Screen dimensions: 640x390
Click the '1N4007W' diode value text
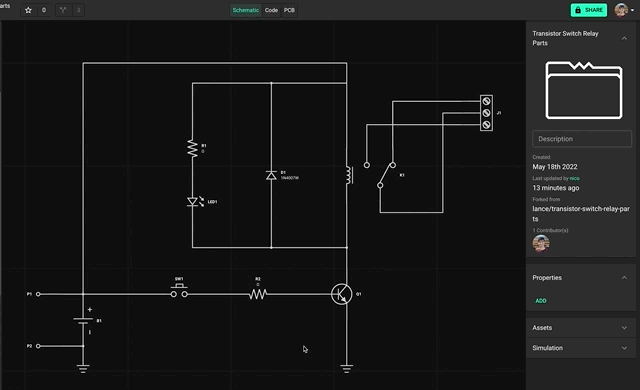tap(289, 178)
